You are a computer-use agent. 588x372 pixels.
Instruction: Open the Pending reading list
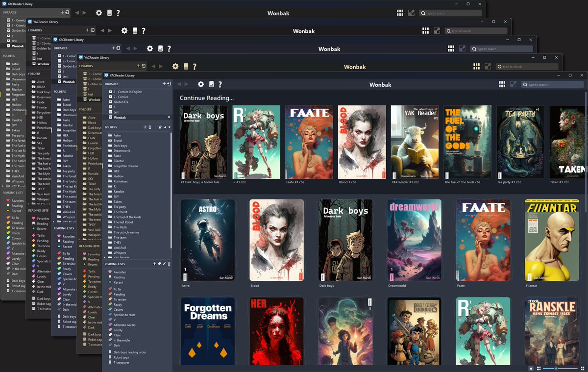tap(120, 295)
